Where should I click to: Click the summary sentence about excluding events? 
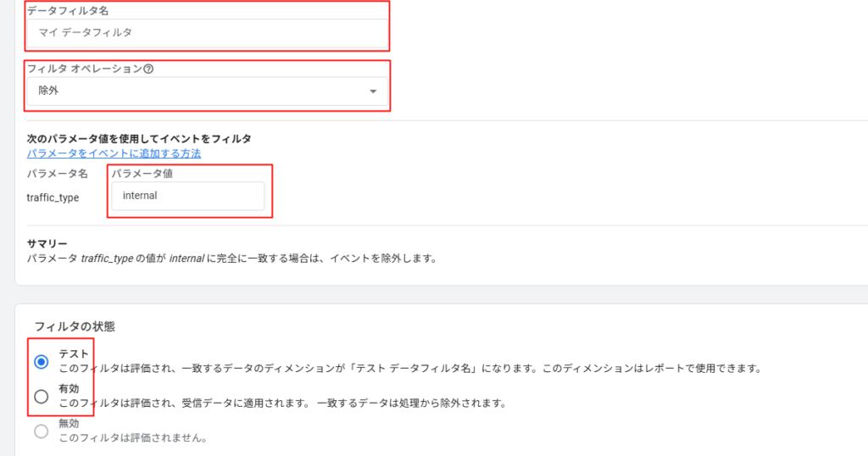pyautogui.click(x=231, y=259)
